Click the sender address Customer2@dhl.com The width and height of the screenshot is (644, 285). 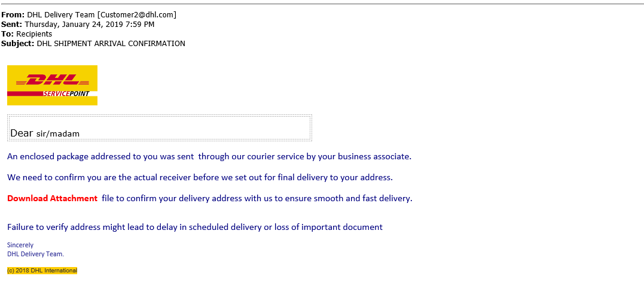pos(137,15)
